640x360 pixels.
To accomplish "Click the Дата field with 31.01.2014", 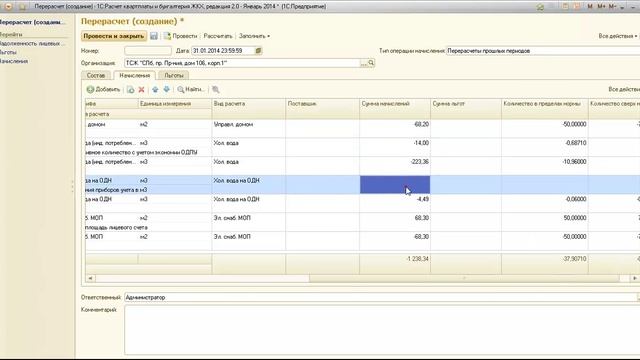I will [x=223, y=51].
